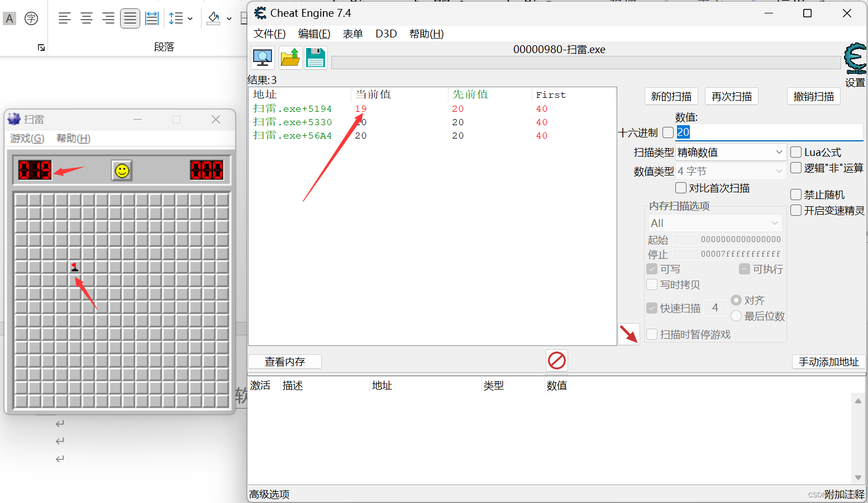Open paragraph settings dialog launcher
This screenshot has width=868, height=503.
(x=41, y=48)
